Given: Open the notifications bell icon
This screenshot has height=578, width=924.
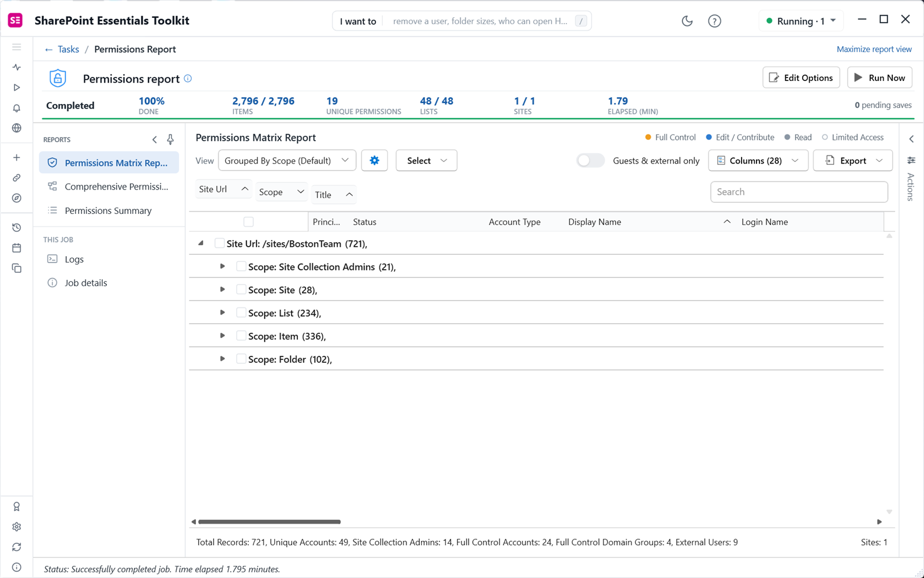Looking at the screenshot, I should (17, 108).
